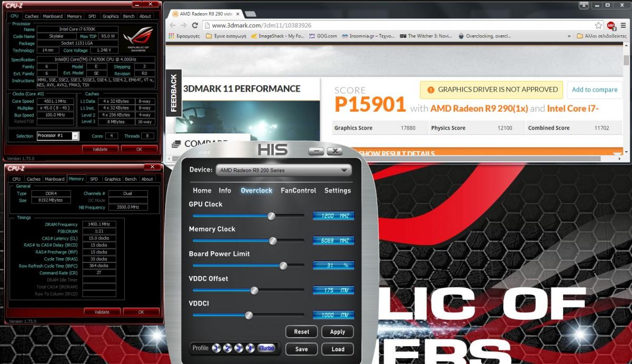Screen dimensions: 632x364
Task: Open CPU tab in bottom CPU-Z window
Action: pyautogui.click(x=16, y=179)
